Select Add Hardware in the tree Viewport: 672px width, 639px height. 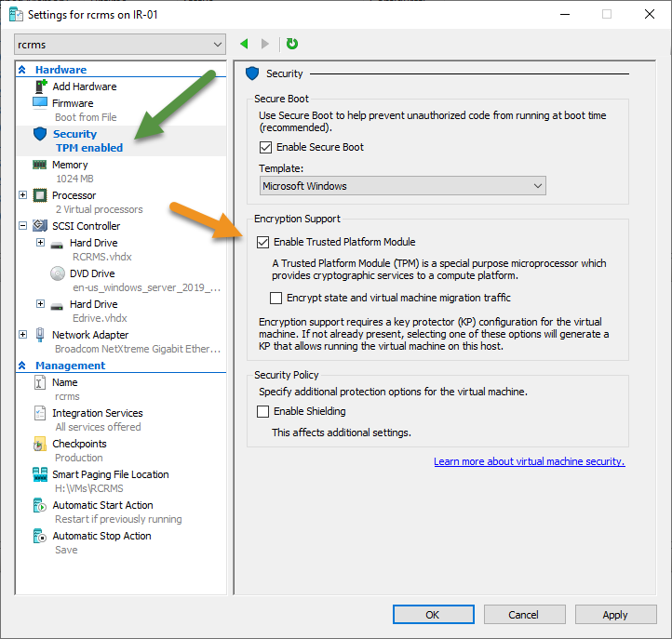(x=85, y=87)
